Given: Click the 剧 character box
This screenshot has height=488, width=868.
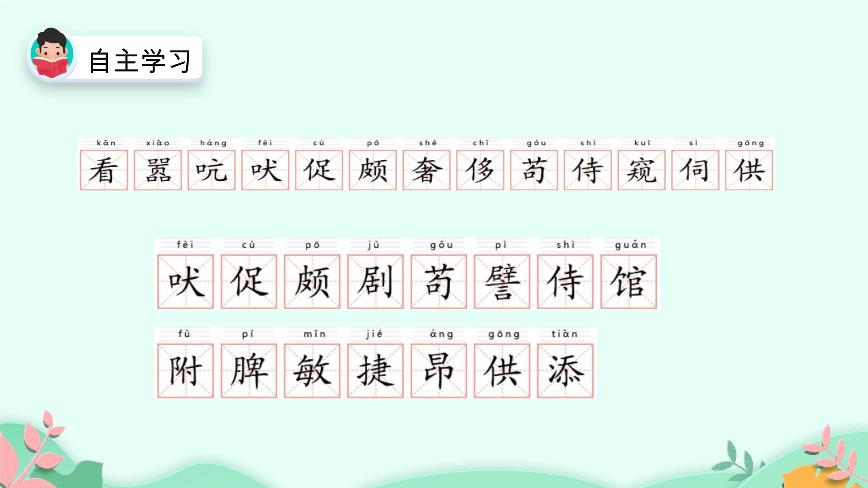Looking at the screenshot, I should (375, 282).
